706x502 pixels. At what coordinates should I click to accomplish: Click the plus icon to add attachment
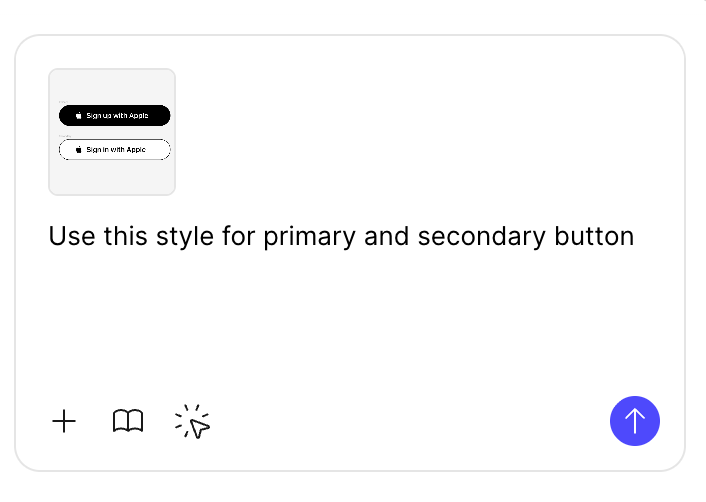64,422
